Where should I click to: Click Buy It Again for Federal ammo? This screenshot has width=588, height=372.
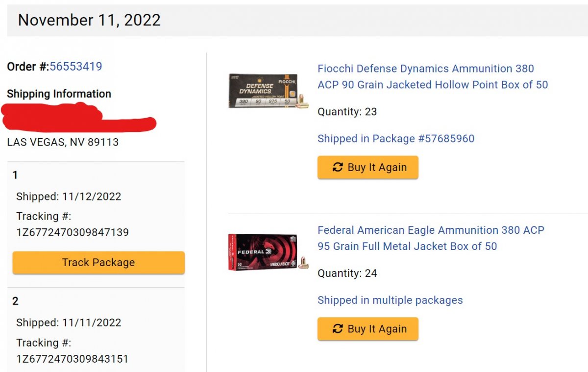pos(368,329)
